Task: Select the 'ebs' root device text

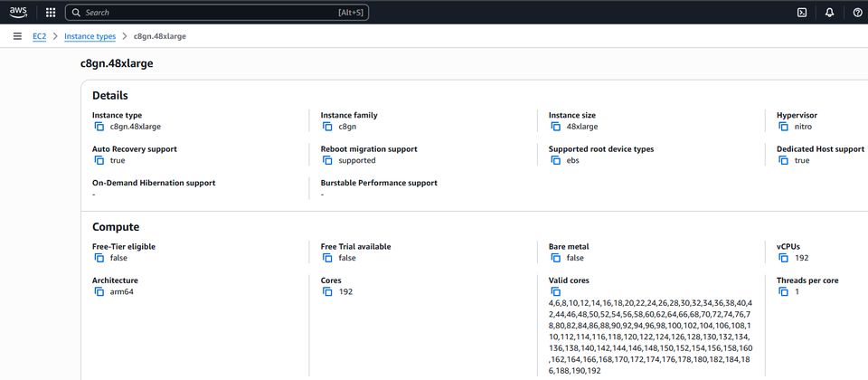Action: point(573,160)
